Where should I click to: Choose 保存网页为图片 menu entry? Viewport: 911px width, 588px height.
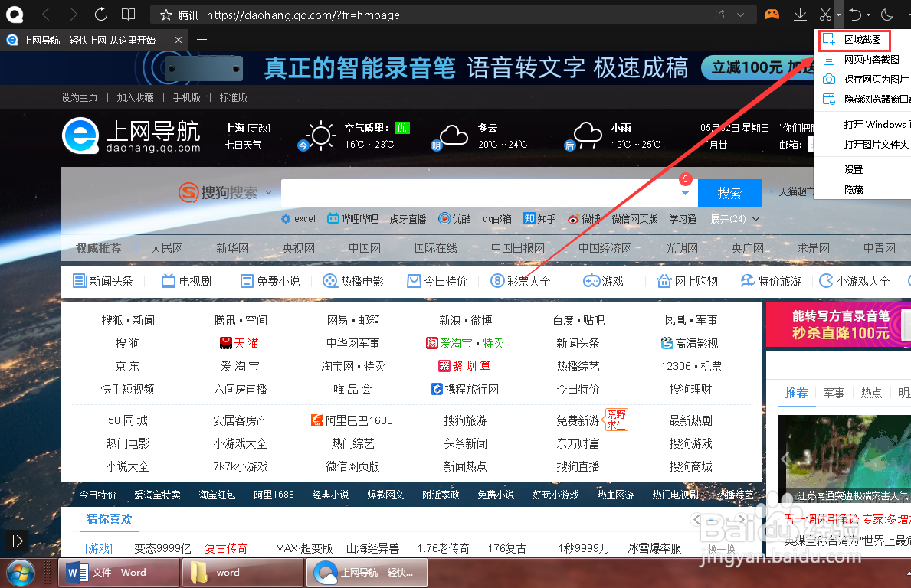(x=863, y=79)
